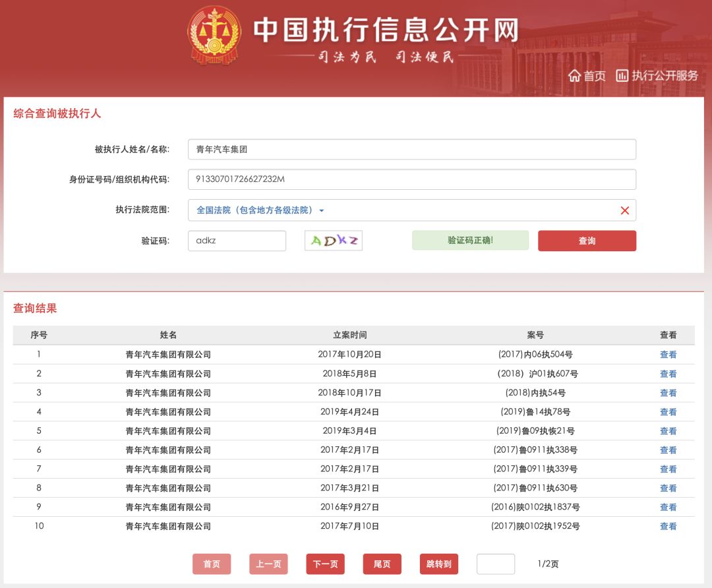View details for case (2017)鲁0911执338号
712x588 pixels.
[668, 450]
